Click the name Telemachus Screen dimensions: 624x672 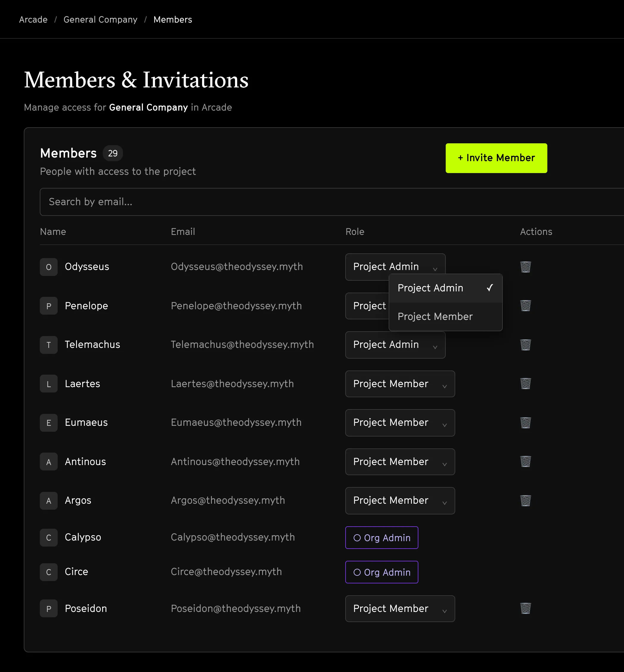click(x=92, y=345)
